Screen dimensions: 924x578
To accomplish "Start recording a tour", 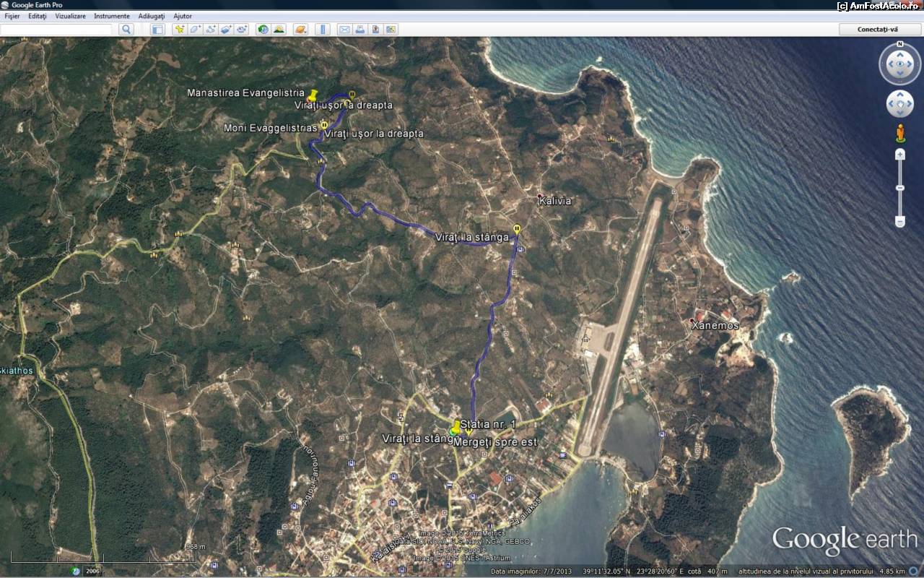I will click(x=242, y=30).
